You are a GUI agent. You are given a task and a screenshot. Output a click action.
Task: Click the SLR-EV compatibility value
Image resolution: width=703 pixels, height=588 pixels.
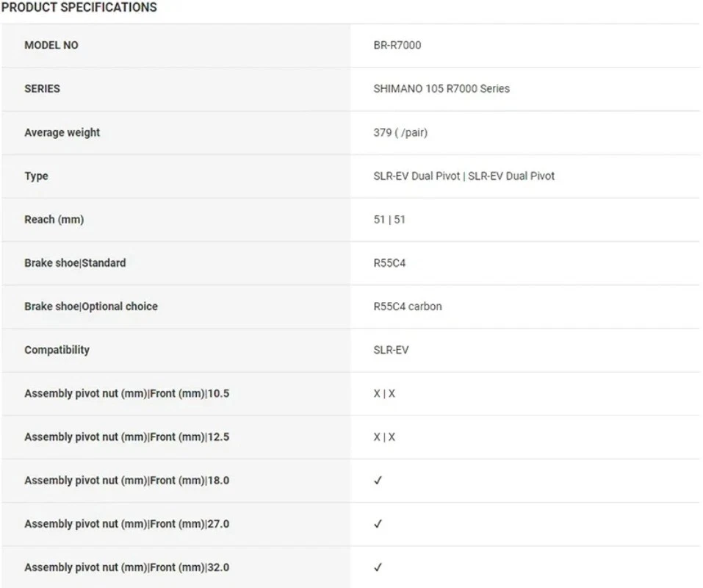tap(391, 350)
